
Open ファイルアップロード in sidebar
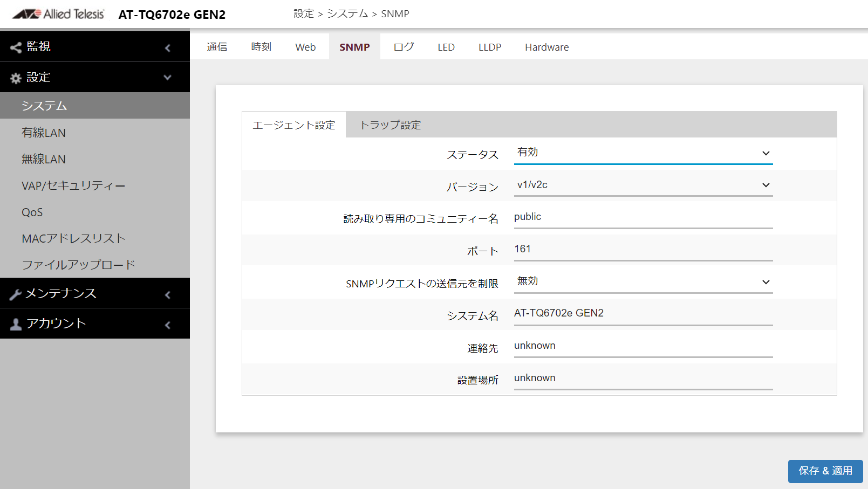(95, 265)
